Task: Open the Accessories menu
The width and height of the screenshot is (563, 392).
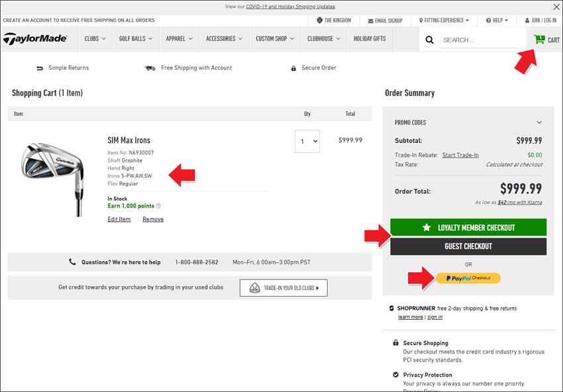Action: click(x=224, y=38)
